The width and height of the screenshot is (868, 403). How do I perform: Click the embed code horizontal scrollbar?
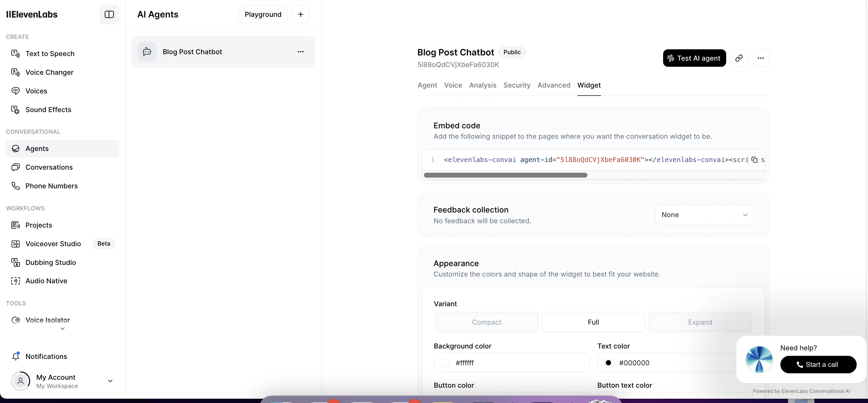[505, 175]
